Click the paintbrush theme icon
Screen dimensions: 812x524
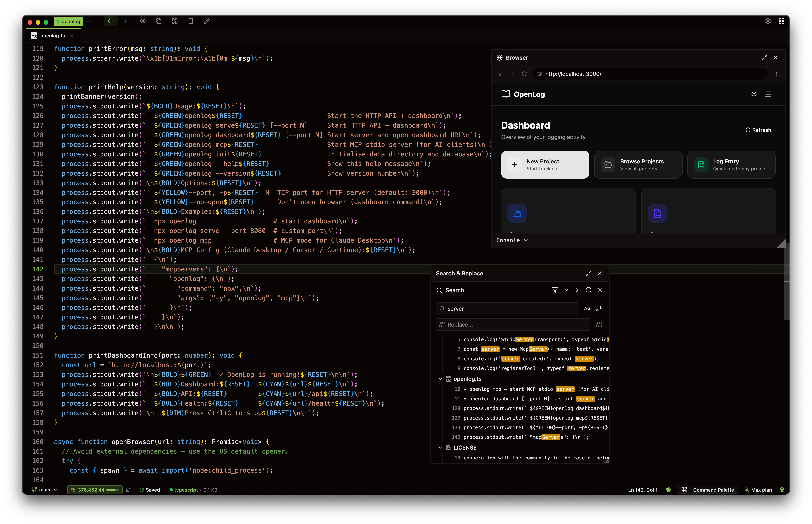207,21
